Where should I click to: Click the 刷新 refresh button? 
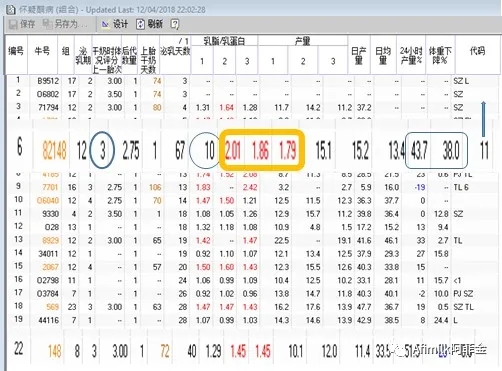coord(149,24)
